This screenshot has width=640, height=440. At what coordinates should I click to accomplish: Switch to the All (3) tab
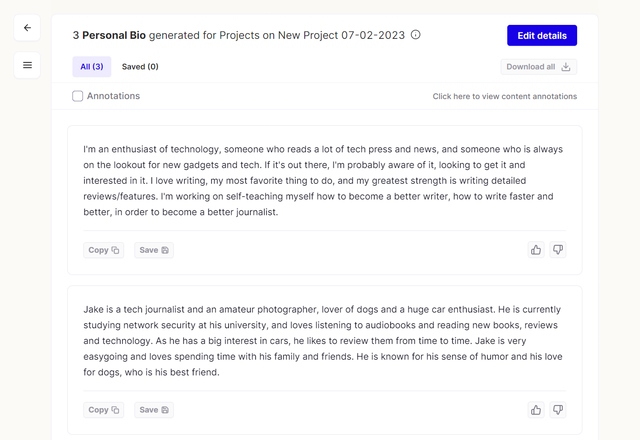92,67
